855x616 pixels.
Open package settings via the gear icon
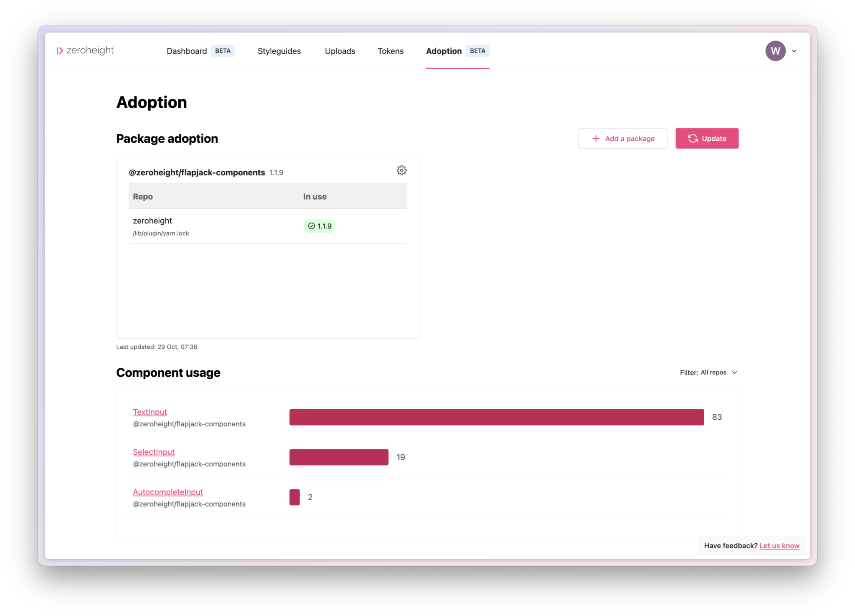401,170
